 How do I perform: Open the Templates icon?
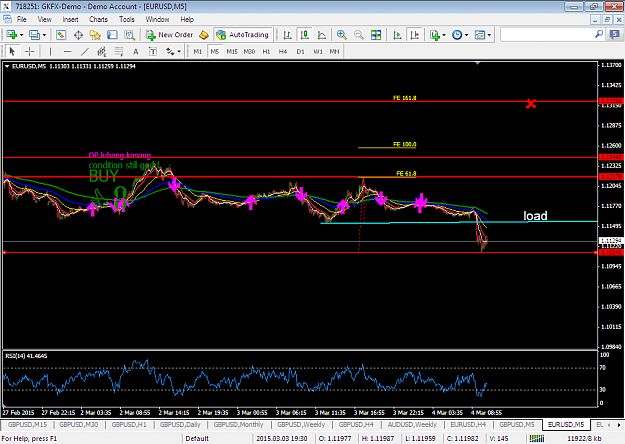[x=480, y=35]
